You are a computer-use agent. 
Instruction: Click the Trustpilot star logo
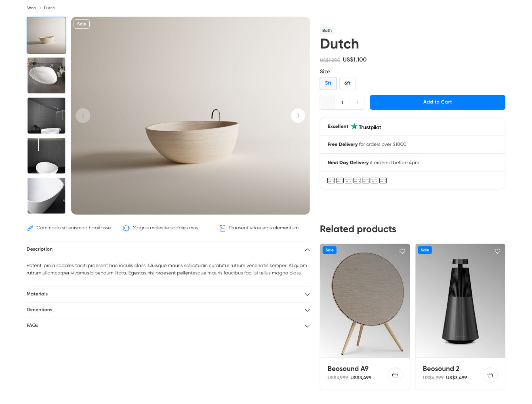(354, 126)
